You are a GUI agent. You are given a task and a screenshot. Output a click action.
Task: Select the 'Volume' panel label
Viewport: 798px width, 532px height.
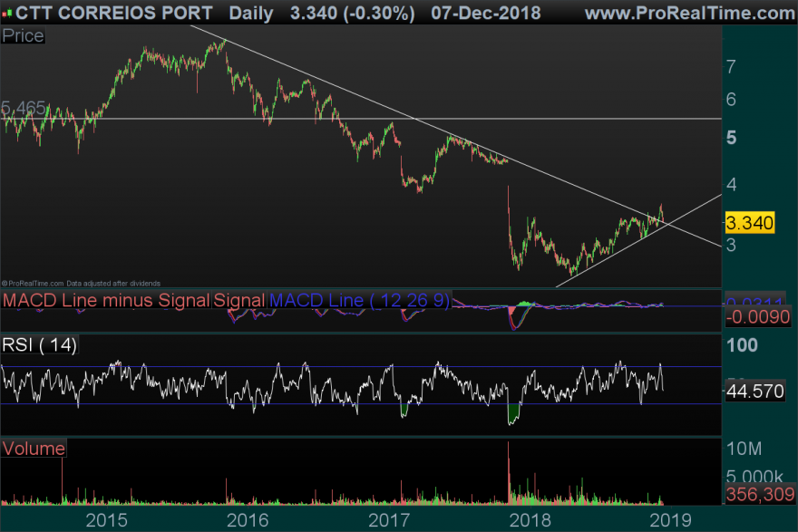(34, 449)
